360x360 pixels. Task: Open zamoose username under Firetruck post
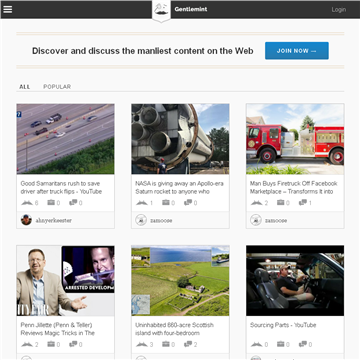tap(276, 220)
